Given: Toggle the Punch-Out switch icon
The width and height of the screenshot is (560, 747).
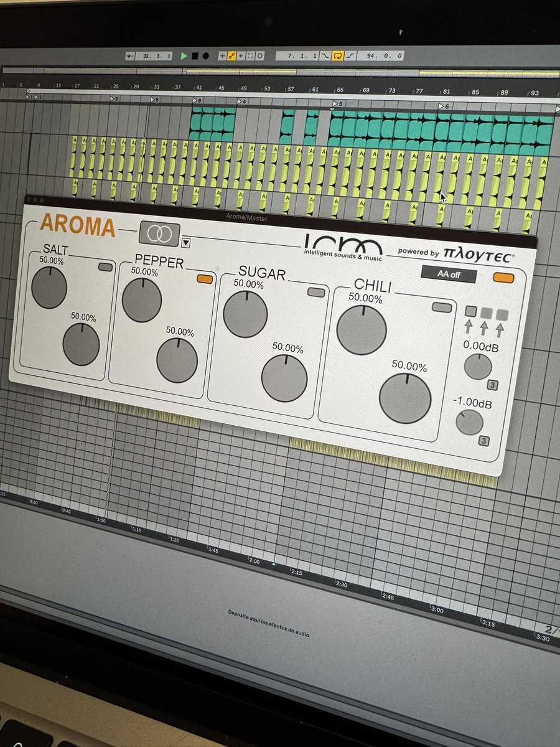Looking at the screenshot, I should pos(350,55).
